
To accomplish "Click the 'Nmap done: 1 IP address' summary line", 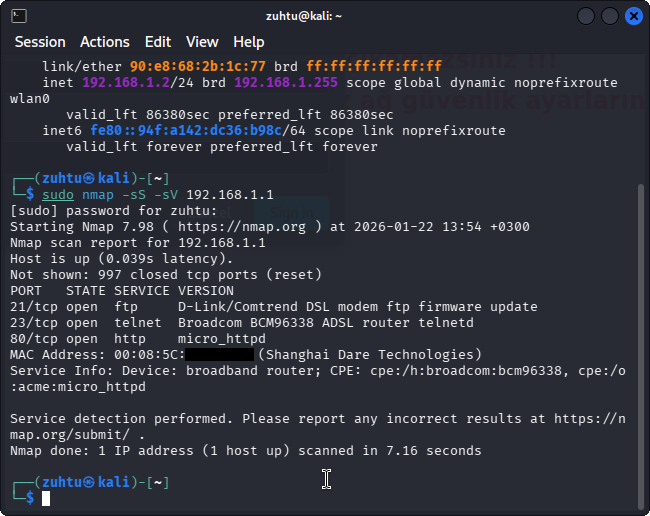I will [x=246, y=451].
